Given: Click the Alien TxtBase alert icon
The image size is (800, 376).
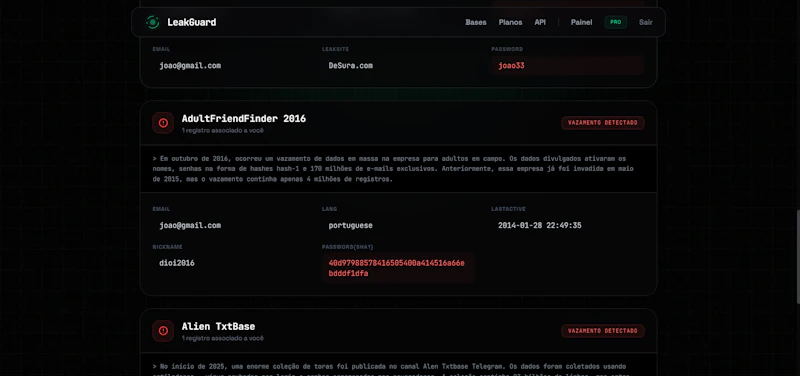Looking at the screenshot, I should (163, 331).
